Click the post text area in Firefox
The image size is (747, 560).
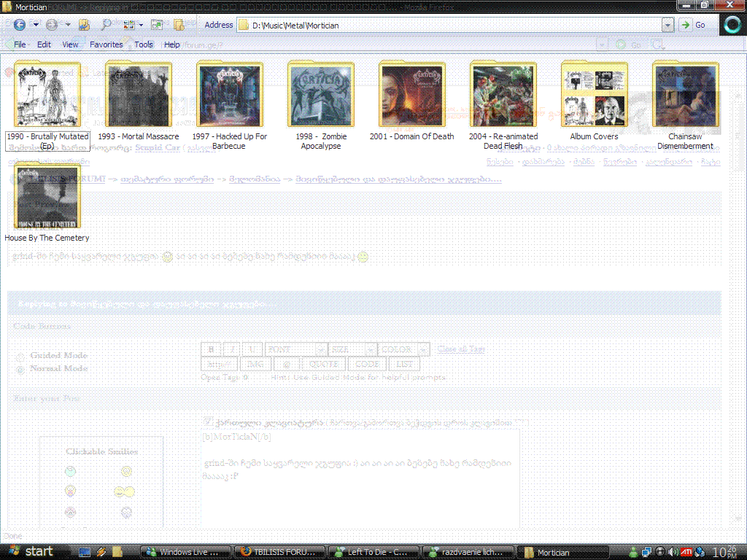click(360, 478)
